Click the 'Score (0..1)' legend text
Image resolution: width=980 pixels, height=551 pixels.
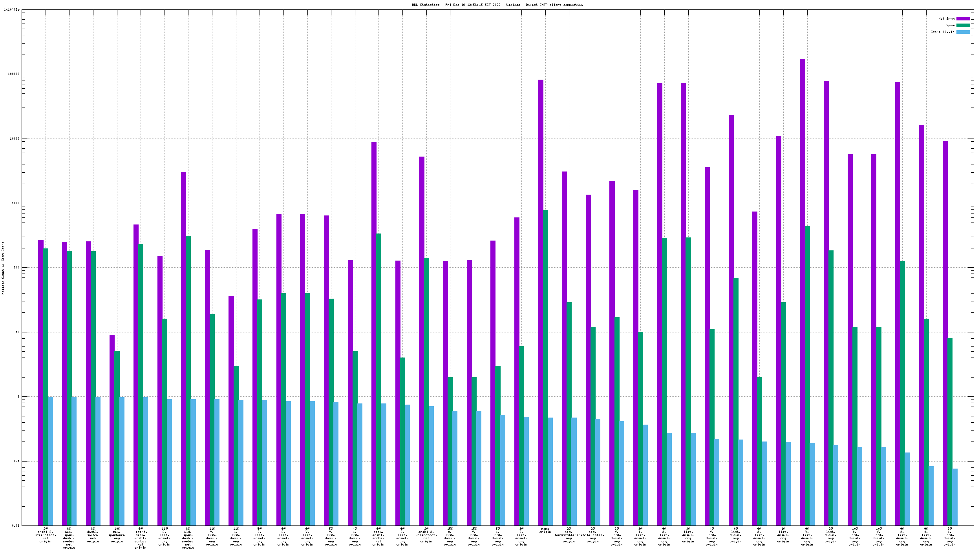click(942, 32)
